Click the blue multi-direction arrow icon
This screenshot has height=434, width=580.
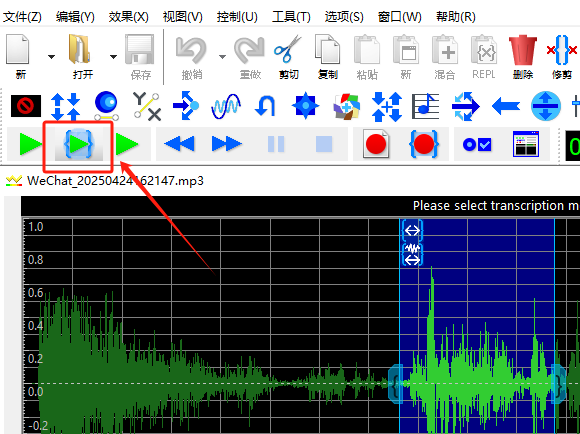[x=466, y=107]
